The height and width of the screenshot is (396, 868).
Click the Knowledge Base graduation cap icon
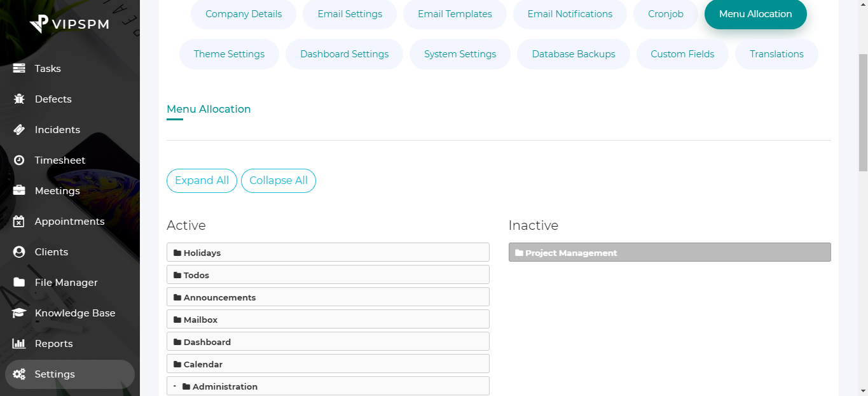pos(19,313)
